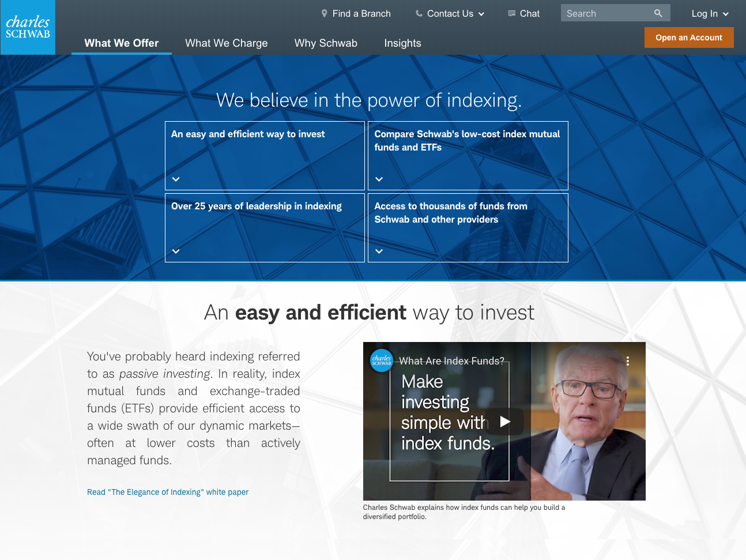Click the 'An easy and efficient way to invest' section heading
Screen dimensions: 746x560
(x=369, y=313)
